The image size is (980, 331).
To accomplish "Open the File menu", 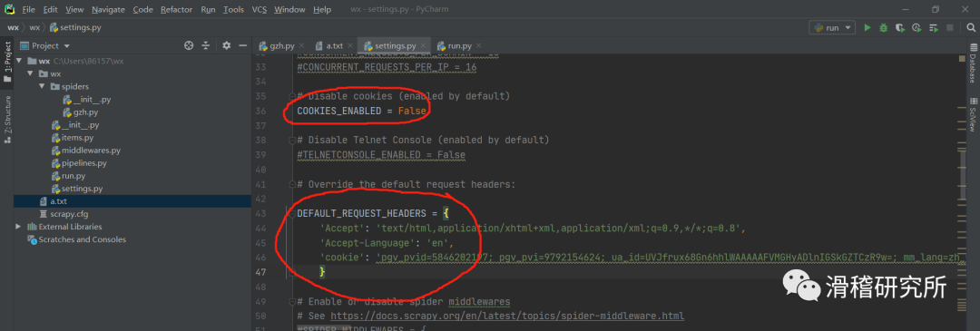I will point(29,9).
